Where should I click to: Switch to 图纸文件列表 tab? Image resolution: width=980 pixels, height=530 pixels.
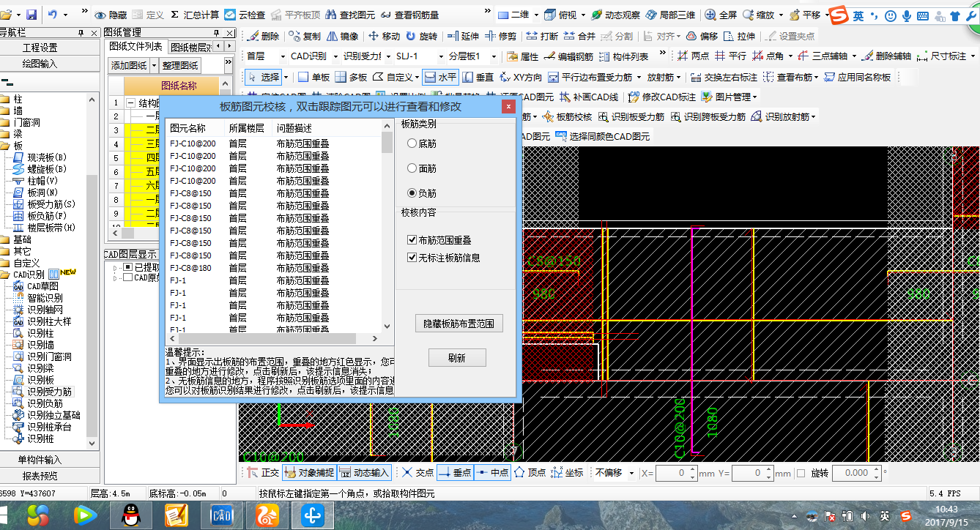point(136,47)
